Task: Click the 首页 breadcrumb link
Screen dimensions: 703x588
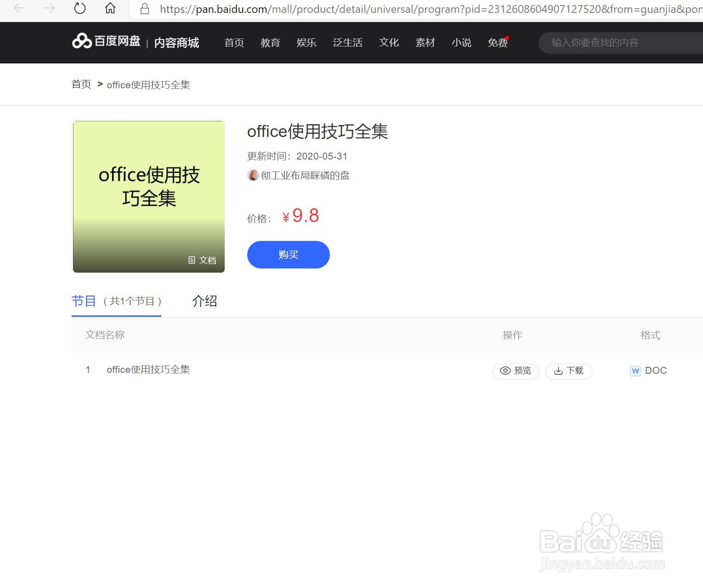Action: (81, 84)
